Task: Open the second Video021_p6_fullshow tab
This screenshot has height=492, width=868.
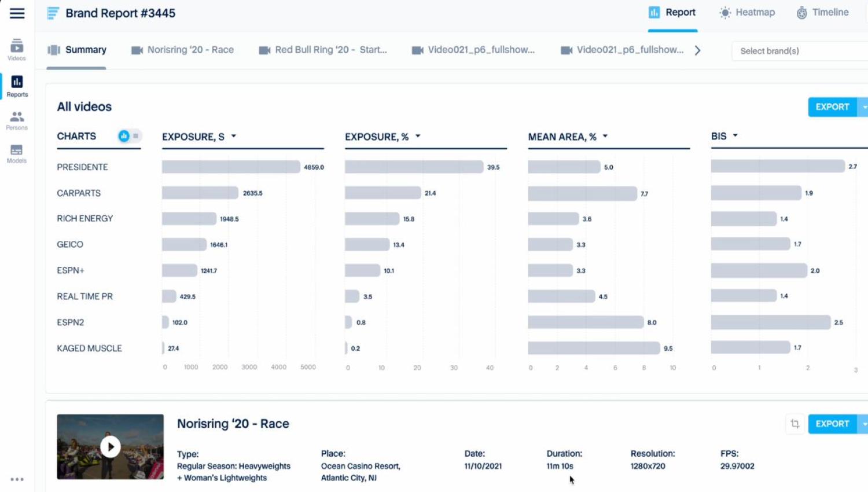Action: [x=623, y=50]
